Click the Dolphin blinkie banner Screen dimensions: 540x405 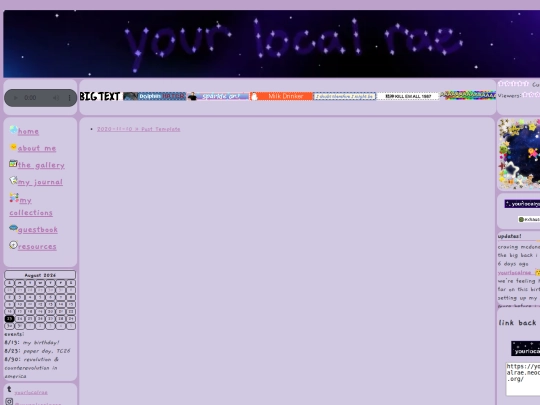154,96
